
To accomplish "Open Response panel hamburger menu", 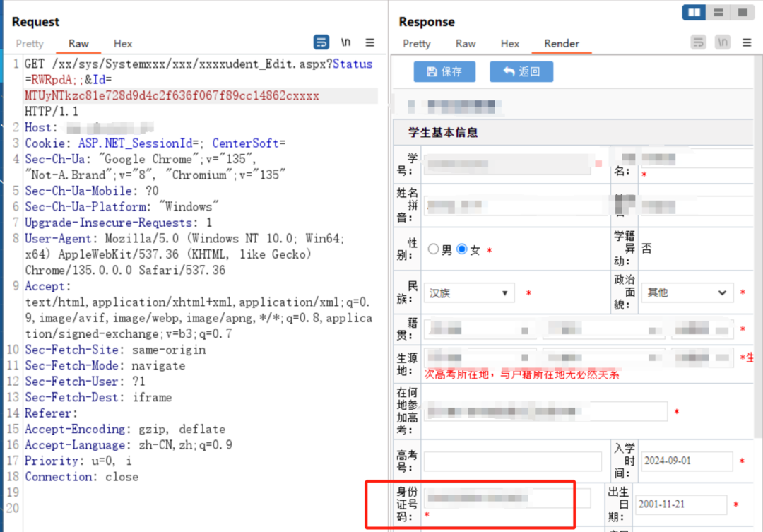I will click(747, 42).
